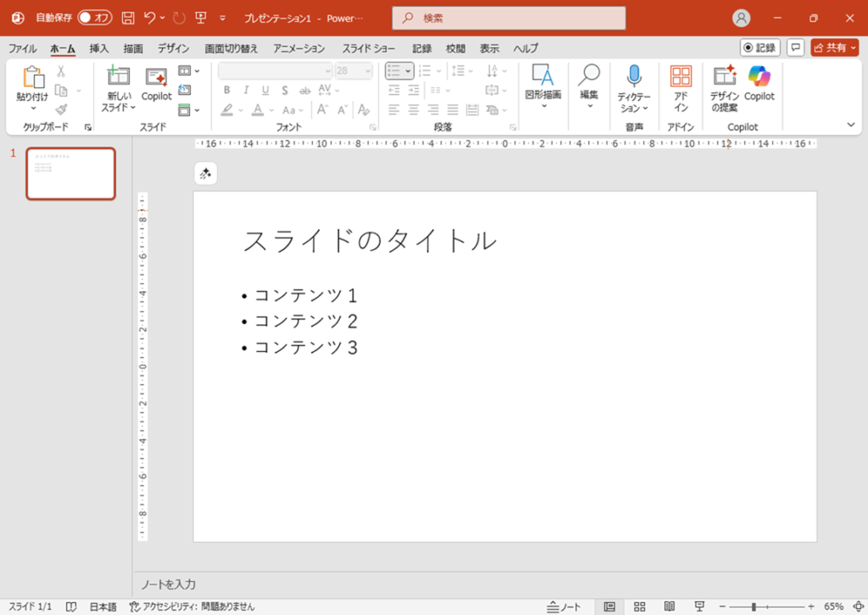Switch to the Animations tab
The width and height of the screenshot is (868, 615).
pos(298,48)
